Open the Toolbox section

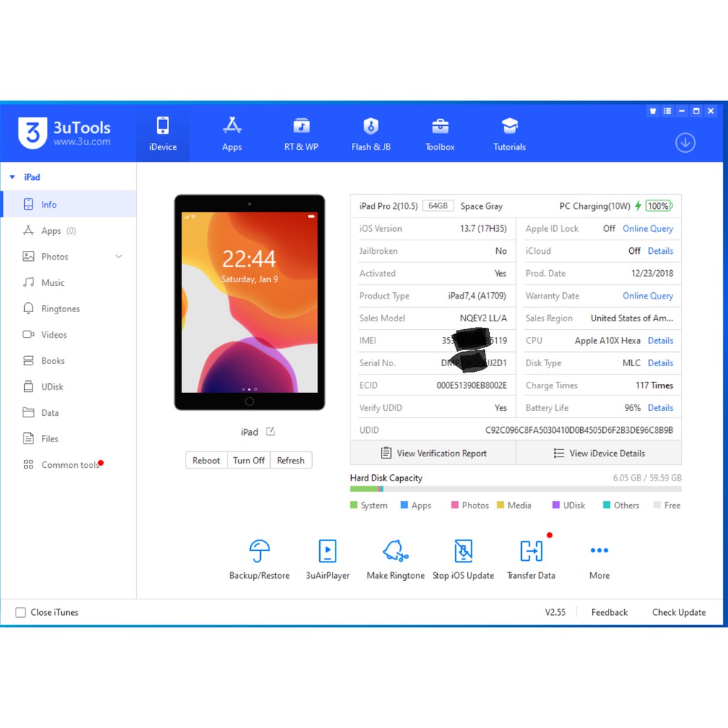[439, 134]
